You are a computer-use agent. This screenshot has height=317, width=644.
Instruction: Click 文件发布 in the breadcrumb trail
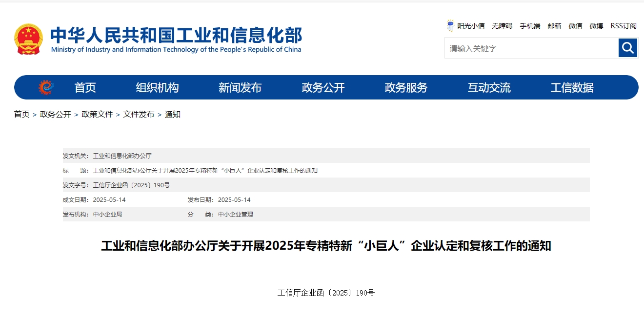(139, 114)
